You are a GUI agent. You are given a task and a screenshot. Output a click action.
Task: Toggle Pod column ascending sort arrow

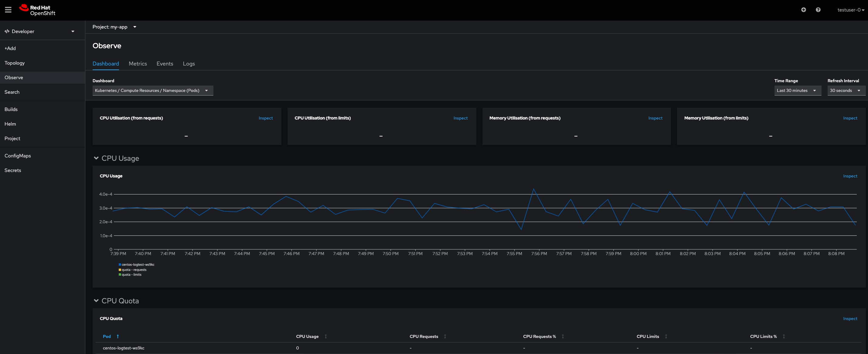tap(117, 336)
